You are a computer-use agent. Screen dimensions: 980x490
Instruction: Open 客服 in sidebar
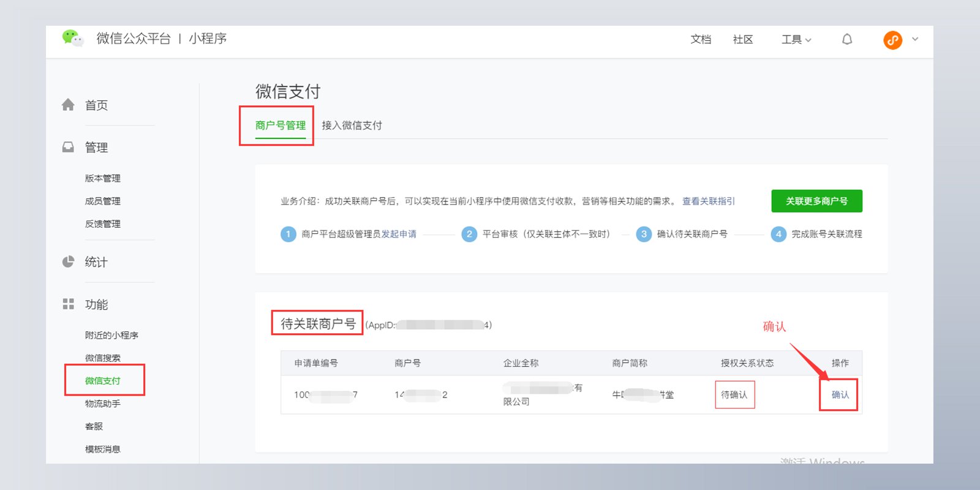pos(94,426)
